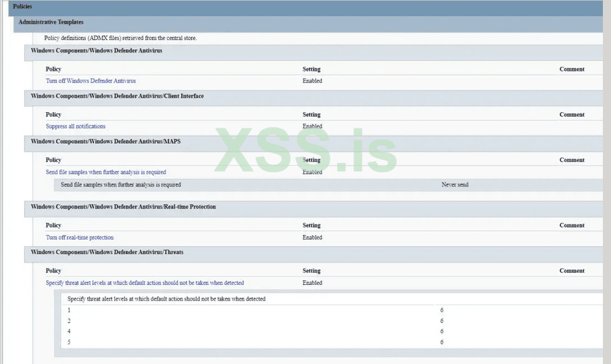611x364 pixels.
Task: Collapse the Windows Defender Antivirus/Real-time Protection section
Action: coord(314,209)
